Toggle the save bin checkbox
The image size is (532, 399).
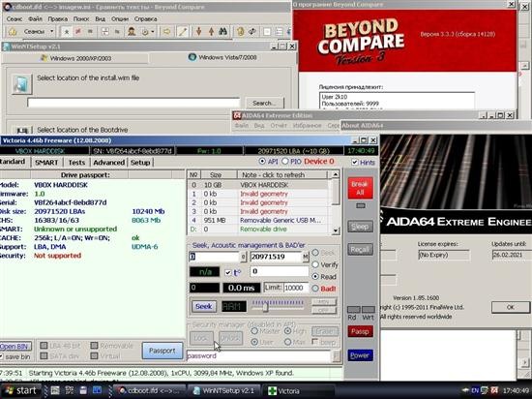tap(1, 356)
